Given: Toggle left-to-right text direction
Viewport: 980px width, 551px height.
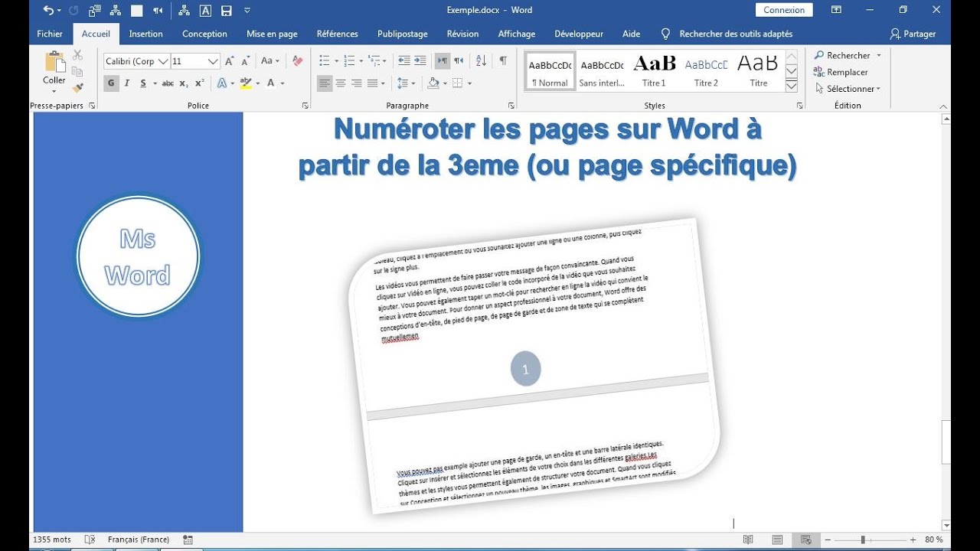Looking at the screenshot, I should point(443,61).
